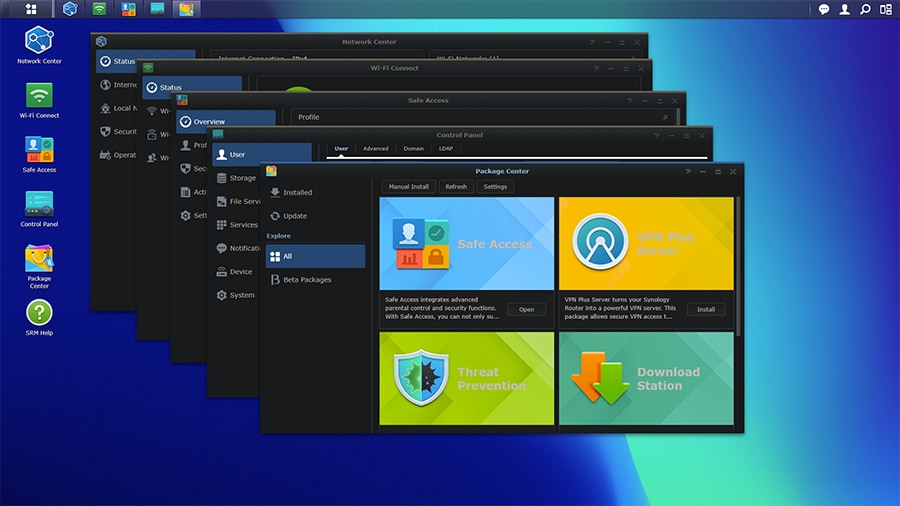
Task: Click the search magnifier in the top bar
Action: pos(865,9)
